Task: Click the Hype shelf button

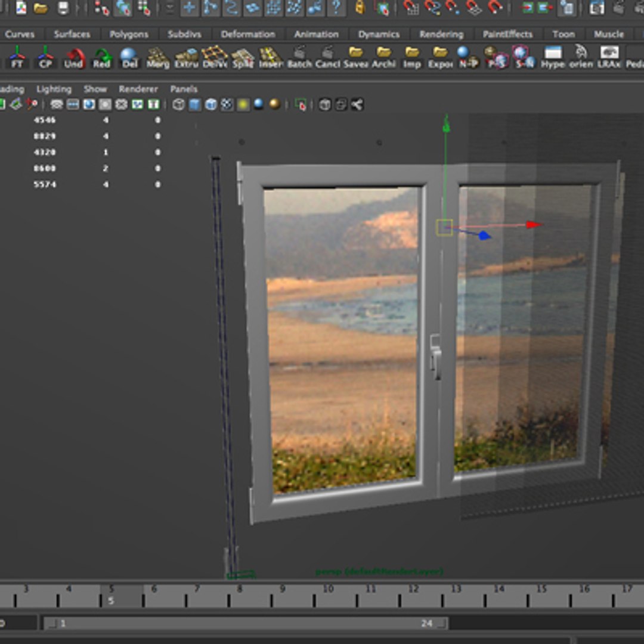Action: 552,57
